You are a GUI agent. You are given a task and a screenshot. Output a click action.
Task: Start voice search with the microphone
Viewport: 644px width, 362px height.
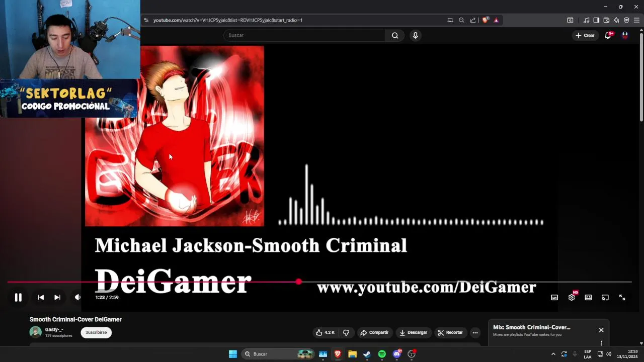tap(416, 35)
